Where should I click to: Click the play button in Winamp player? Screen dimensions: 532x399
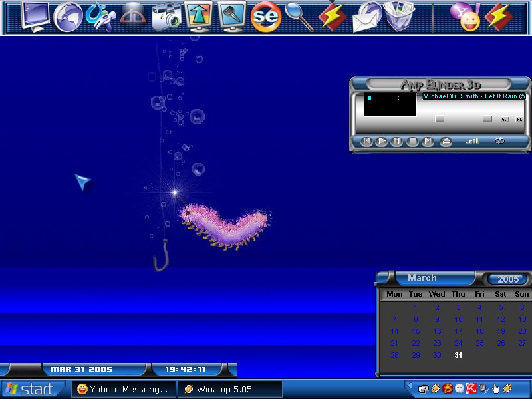pos(381,142)
